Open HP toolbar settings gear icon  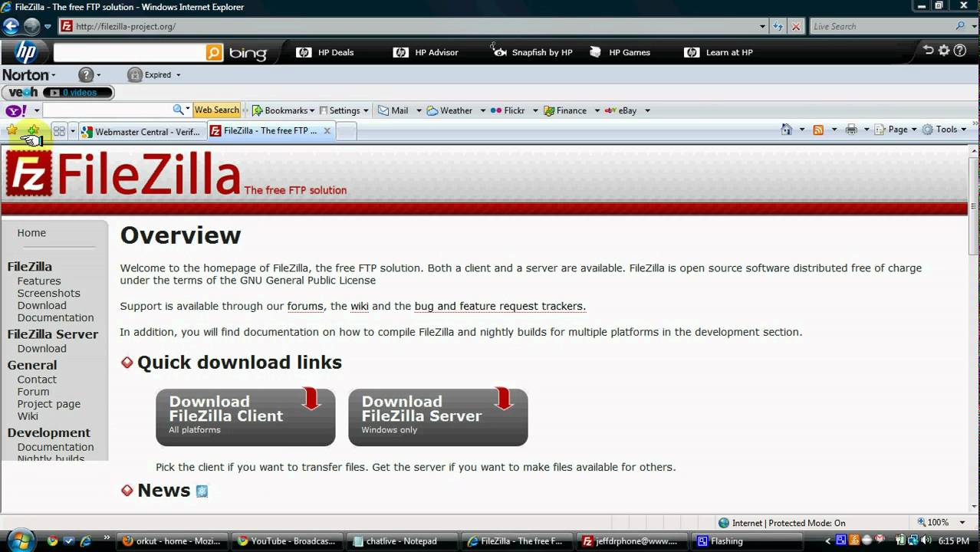pos(945,51)
